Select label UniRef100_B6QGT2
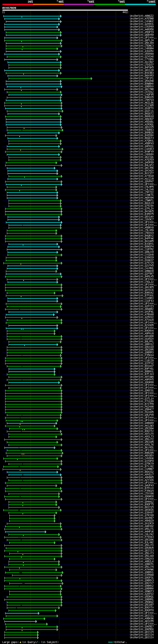Screen dimensions: 158x644 [142, 114]
